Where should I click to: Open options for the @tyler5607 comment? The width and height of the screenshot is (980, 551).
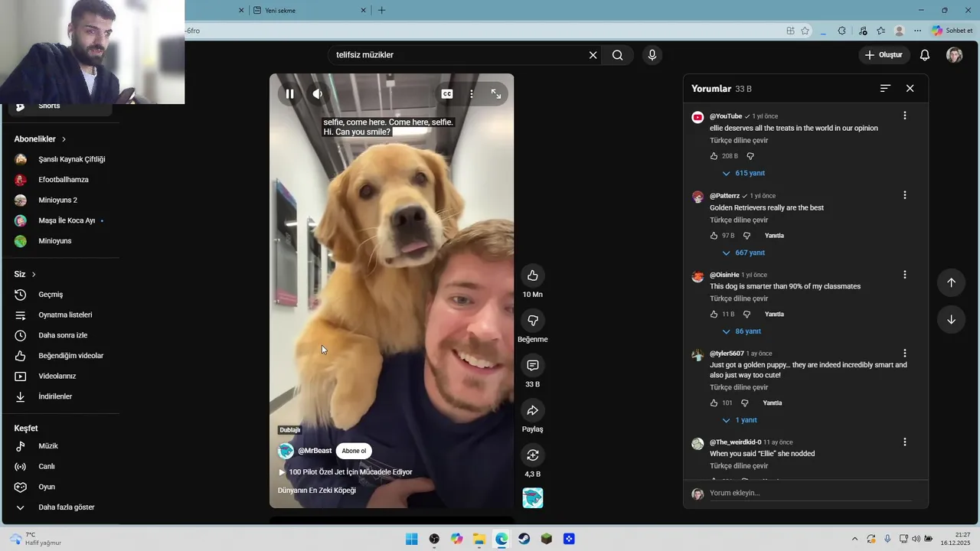click(904, 354)
